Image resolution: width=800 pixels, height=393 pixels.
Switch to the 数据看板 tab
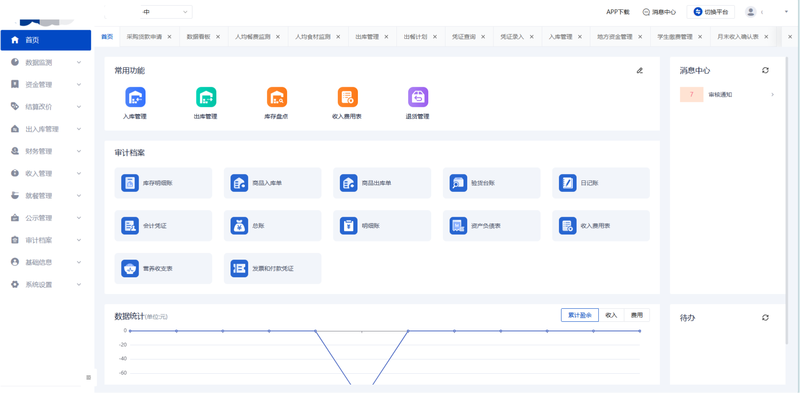tap(198, 37)
